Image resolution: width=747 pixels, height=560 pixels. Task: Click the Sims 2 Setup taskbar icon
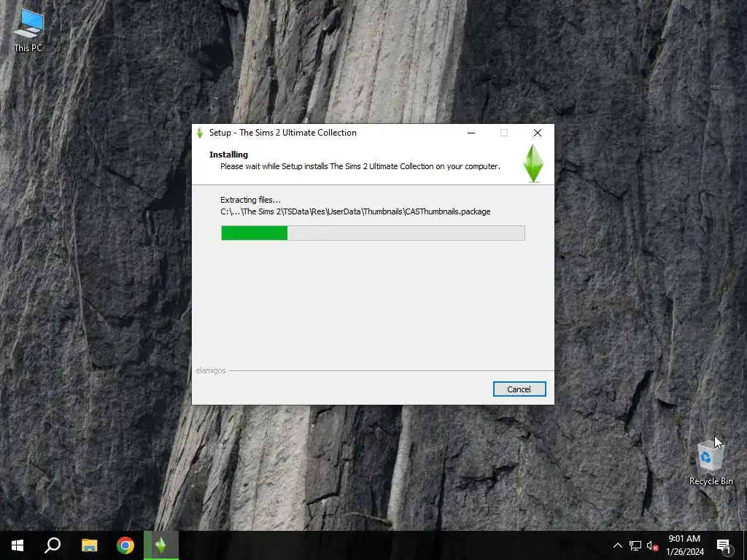click(x=161, y=545)
